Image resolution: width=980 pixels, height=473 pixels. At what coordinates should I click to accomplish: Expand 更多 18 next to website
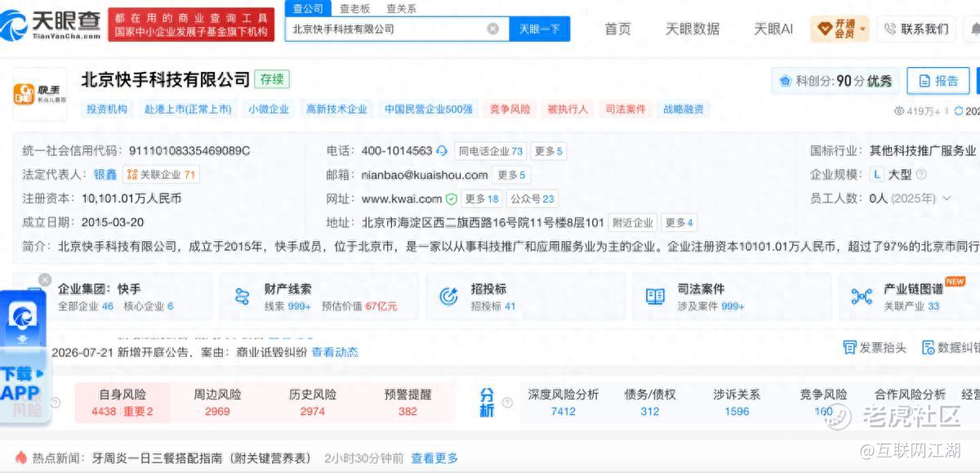click(x=482, y=199)
